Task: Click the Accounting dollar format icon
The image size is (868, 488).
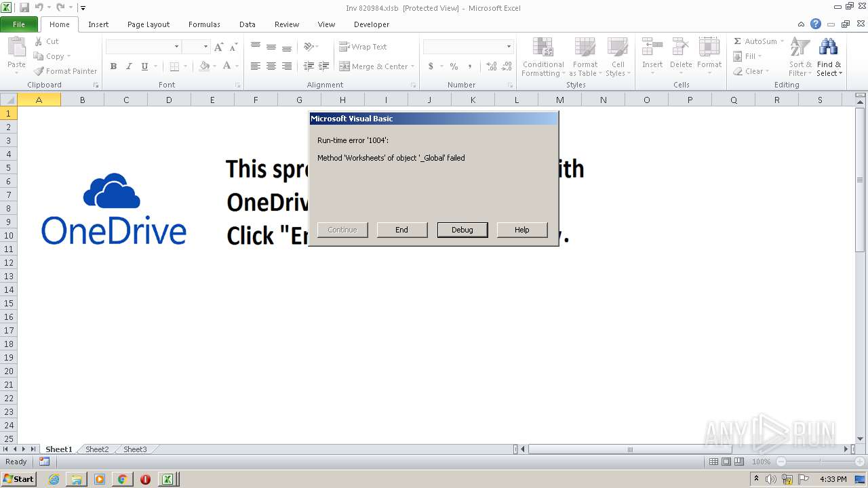Action: pyautogui.click(x=431, y=66)
